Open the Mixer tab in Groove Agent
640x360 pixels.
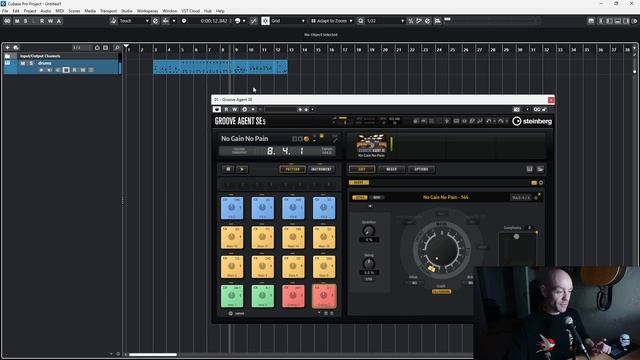tap(391, 169)
